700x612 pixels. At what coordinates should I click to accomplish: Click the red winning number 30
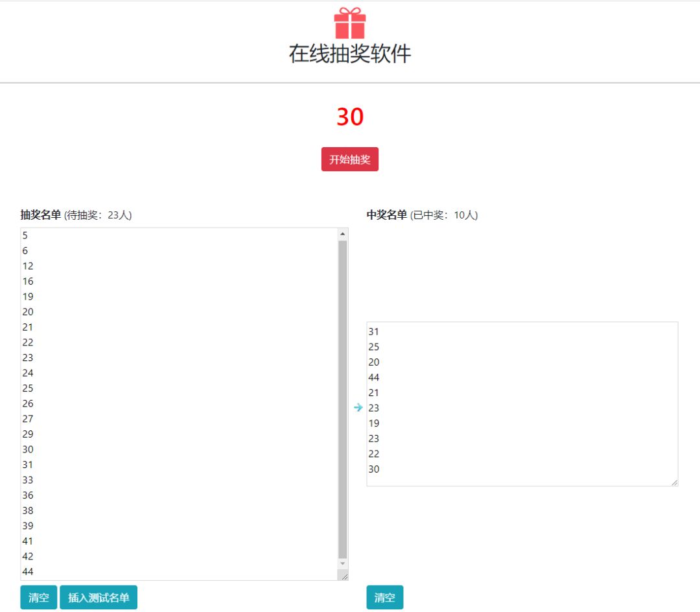(x=350, y=117)
